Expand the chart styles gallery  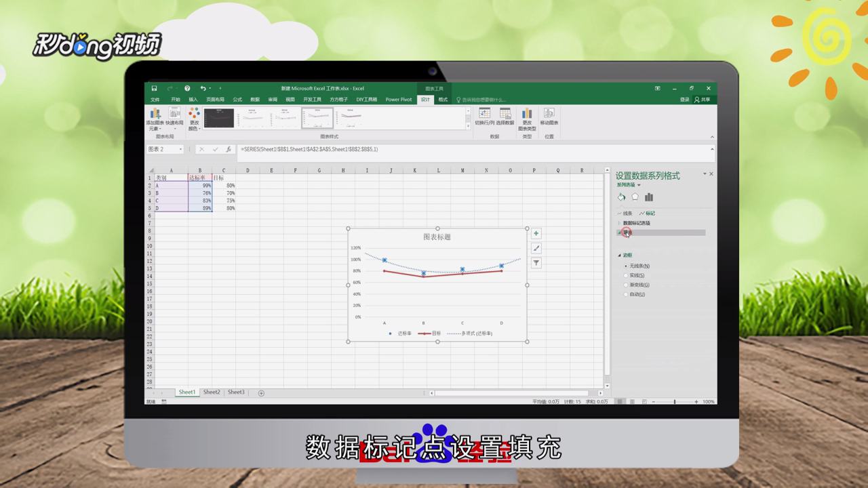coord(468,127)
